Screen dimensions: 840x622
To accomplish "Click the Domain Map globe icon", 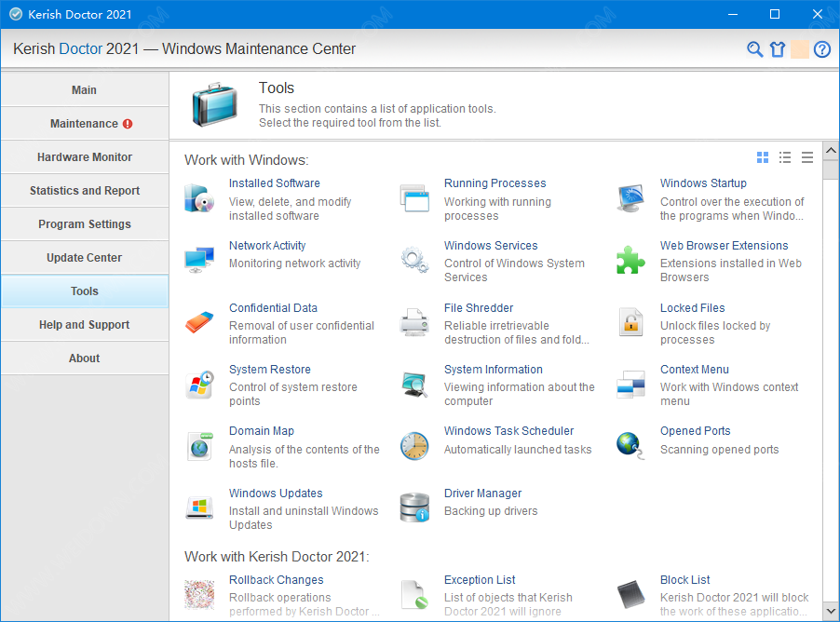I will click(x=199, y=446).
